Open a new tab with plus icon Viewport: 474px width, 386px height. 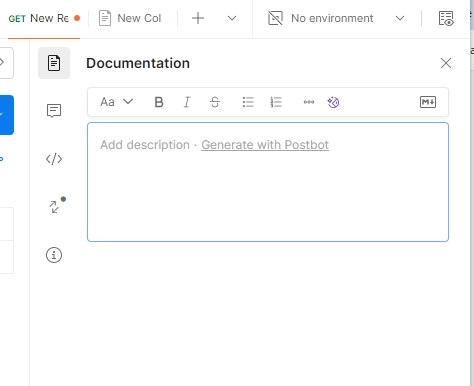198,18
